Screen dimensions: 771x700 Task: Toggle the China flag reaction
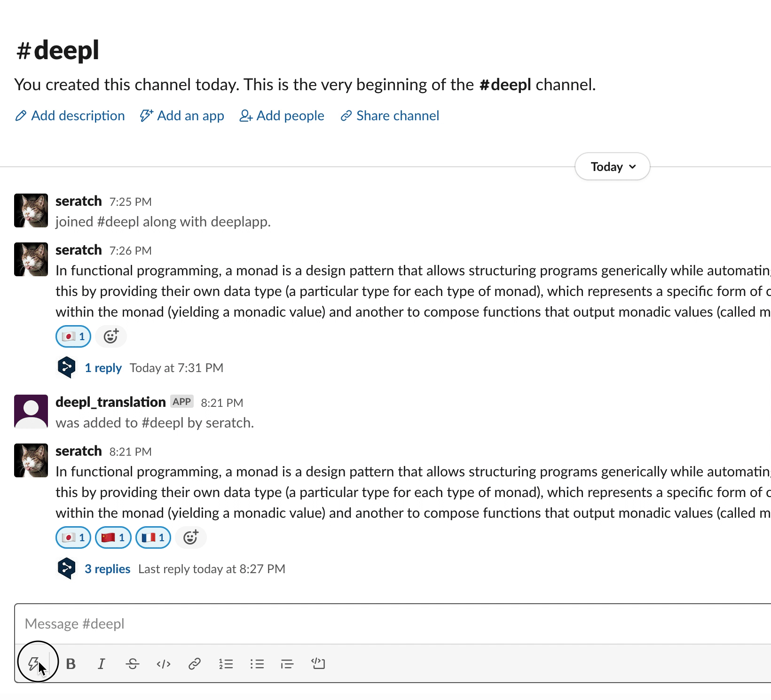(x=113, y=537)
